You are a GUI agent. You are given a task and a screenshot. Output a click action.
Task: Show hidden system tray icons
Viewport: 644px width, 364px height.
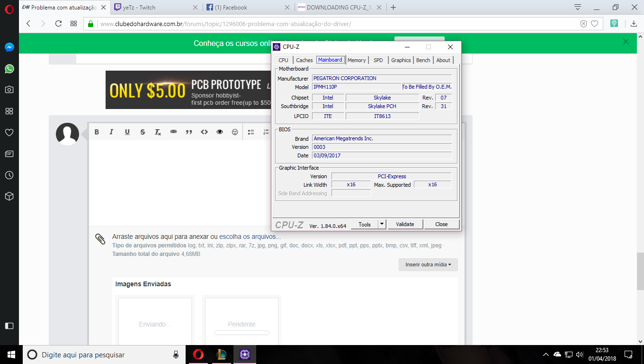click(x=546, y=355)
